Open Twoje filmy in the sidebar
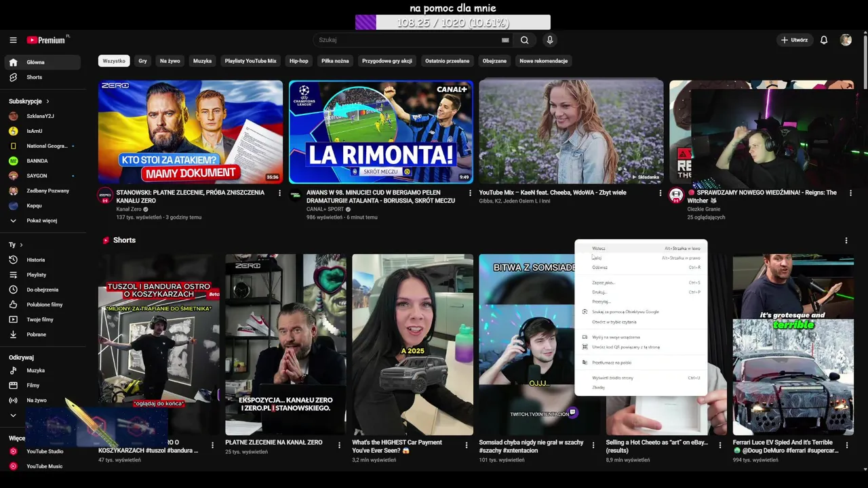This screenshot has height=488, width=868. [42, 319]
